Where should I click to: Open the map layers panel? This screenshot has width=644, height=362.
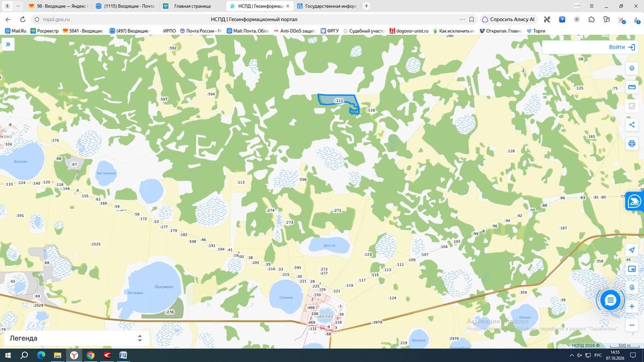632,68
